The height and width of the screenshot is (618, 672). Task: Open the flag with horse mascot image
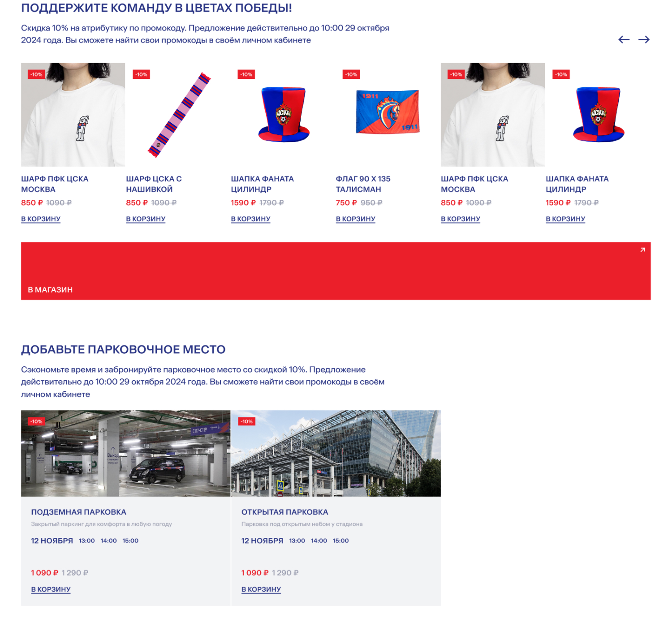click(x=388, y=115)
